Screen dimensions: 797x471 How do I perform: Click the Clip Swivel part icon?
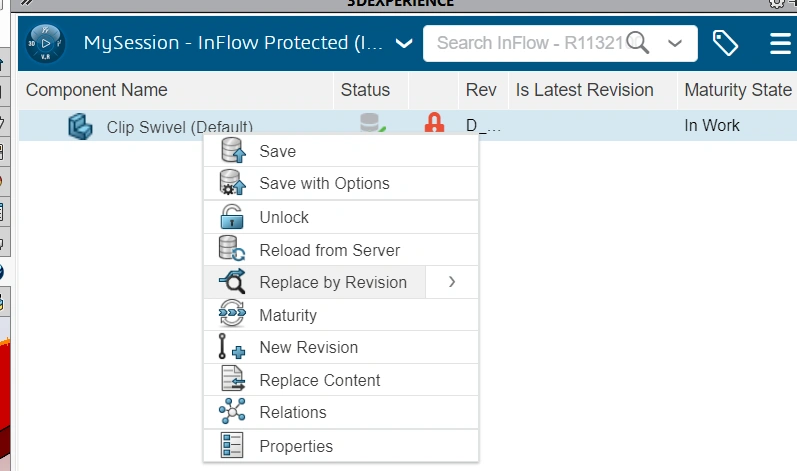pos(80,127)
